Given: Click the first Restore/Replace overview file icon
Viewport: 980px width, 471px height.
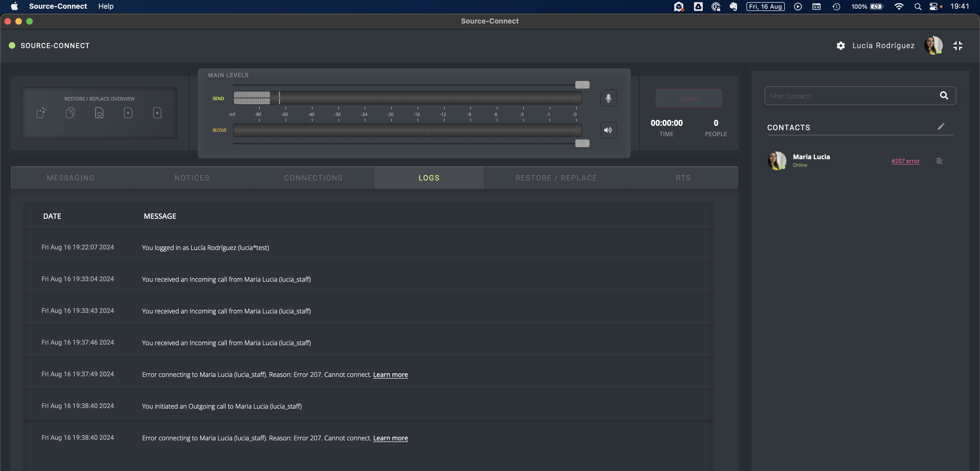Looking at the screenshot, I should coord(41,113).
